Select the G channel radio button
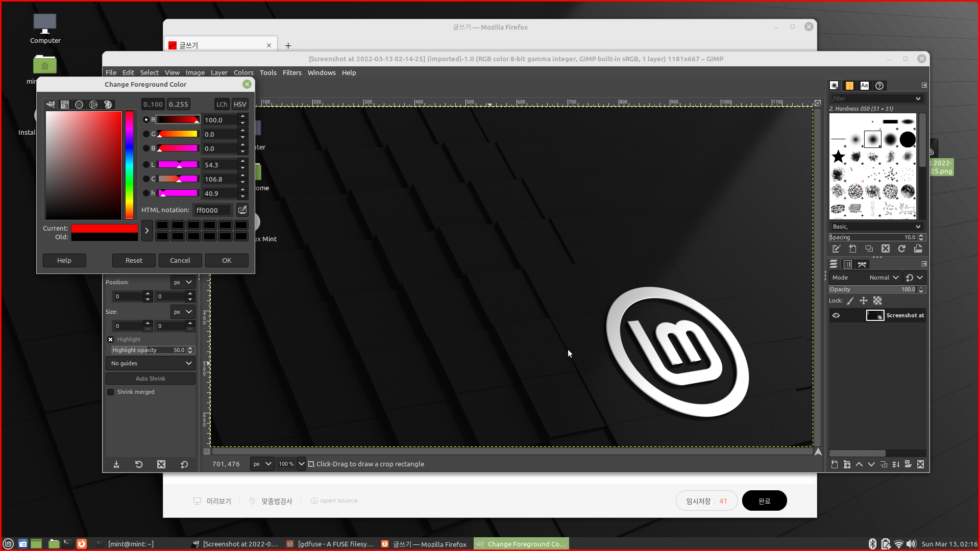Image resolution: width=980 pixels, height=551 pixels. [x=146, y=134]
